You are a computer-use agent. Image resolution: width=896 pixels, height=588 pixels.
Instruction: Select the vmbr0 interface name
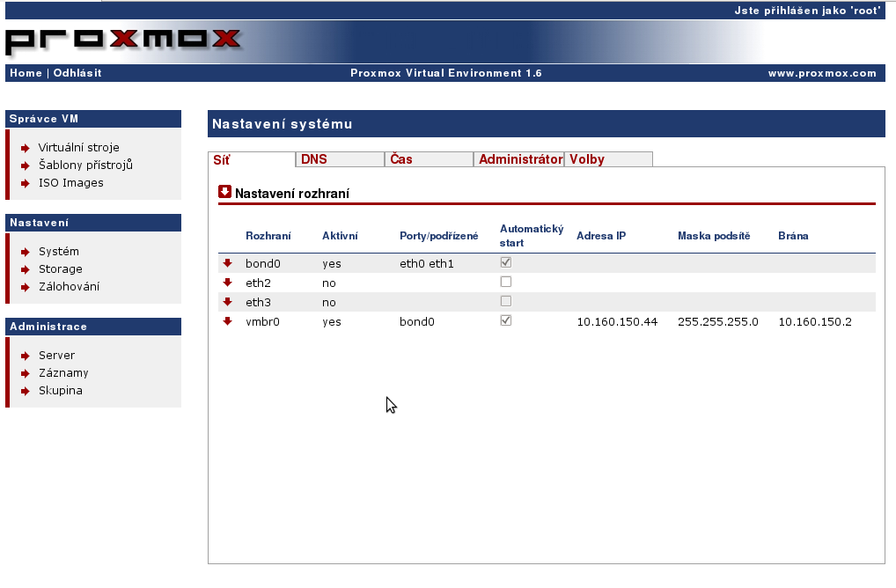point(262,321)
